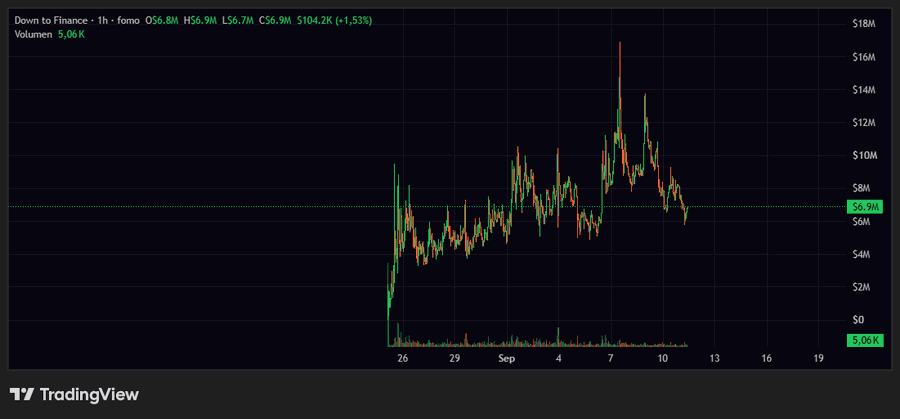Click the $2M price axis label
The image size is (900, 419).
864,287
